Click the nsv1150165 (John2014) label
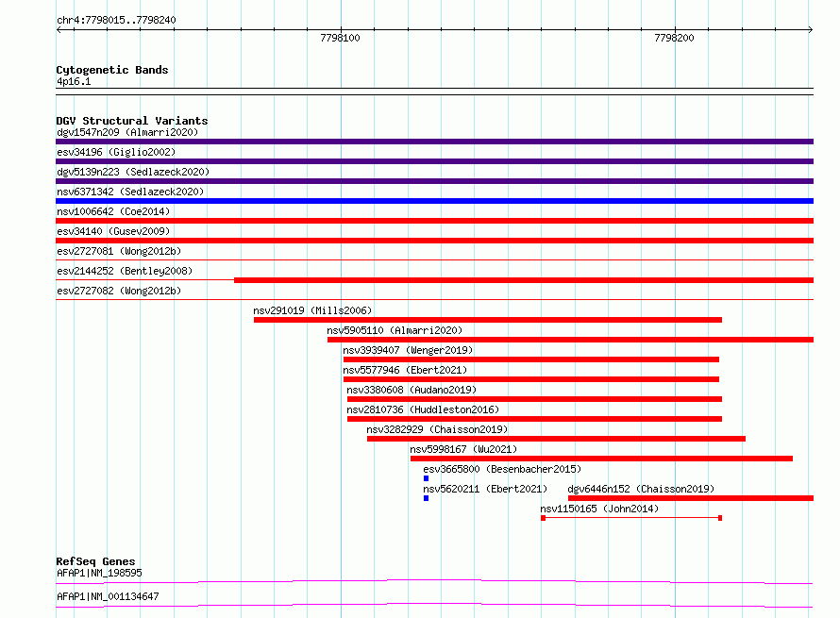Image resolution: width=840 pixels, height=618 pixels. (599, 509)
